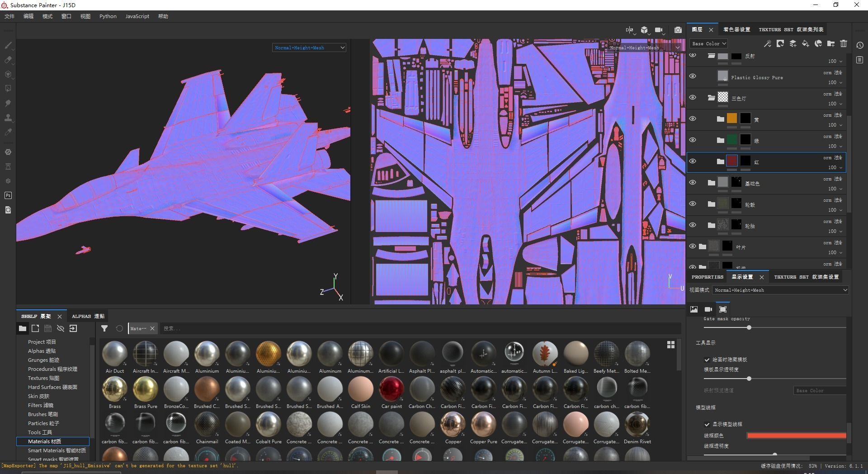
Task: Add an effect with the magic wand icon
Action: click(767, 43)
